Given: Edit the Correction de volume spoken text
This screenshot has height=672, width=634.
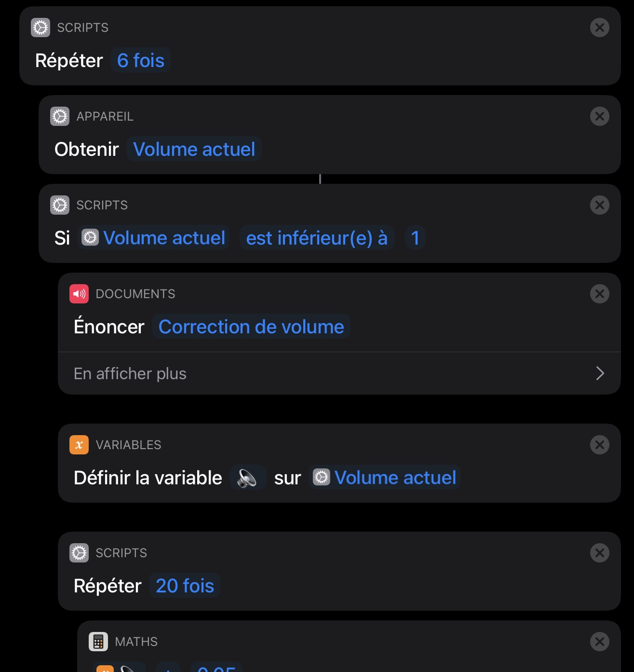Looking at the screenshot, I should (251, 327).
